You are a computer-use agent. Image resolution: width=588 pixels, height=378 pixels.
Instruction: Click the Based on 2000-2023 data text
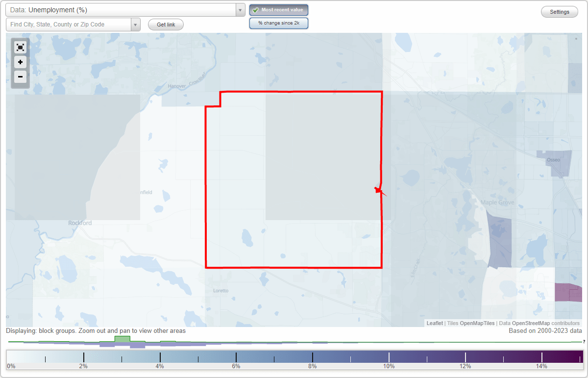tap(545, 331)
